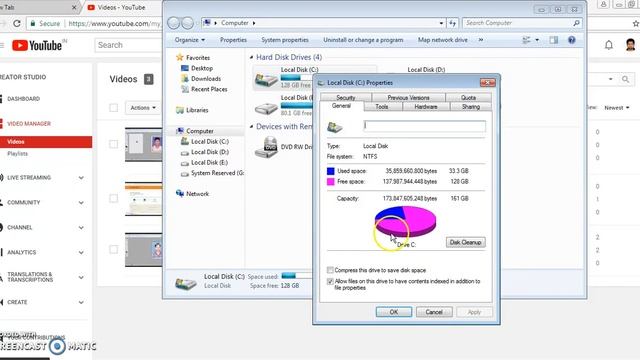
Task: Click OK in the Properties dialog
Action: point(394,312)
